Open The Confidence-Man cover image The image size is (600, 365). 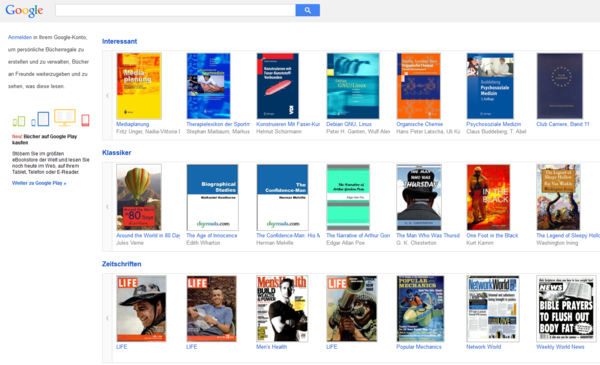(x=282, y=197)
